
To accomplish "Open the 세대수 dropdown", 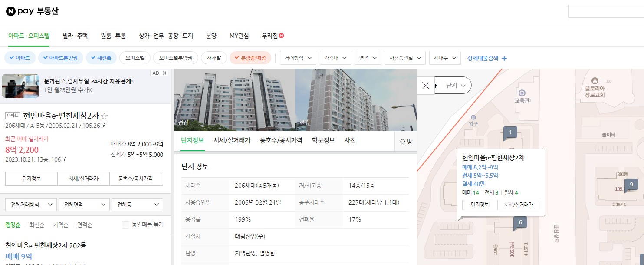I will point(445,58).
